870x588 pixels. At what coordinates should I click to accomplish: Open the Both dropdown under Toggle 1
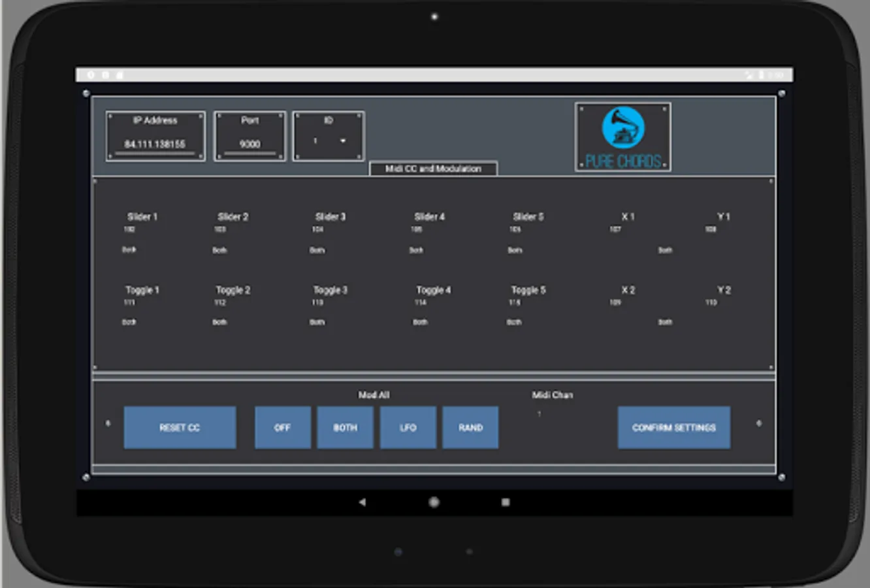(x=129, y=322)
